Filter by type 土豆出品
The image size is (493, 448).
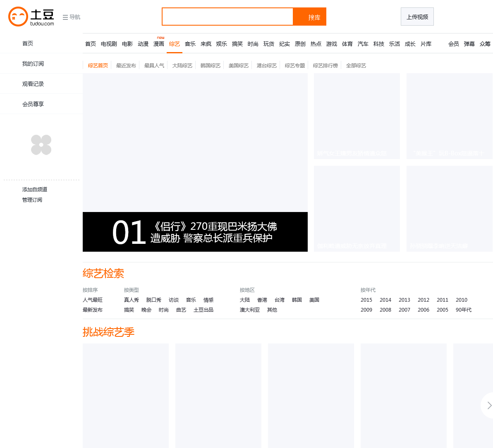pos(203,310)
